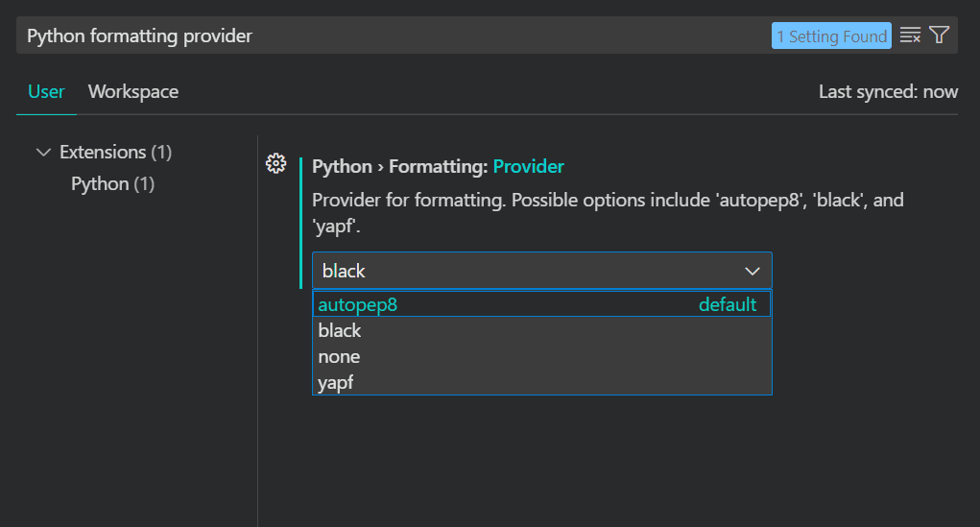Select Extensions (1) label in settings tree
This screenshot has height=527, width=980.
click(x=115, y=153)
